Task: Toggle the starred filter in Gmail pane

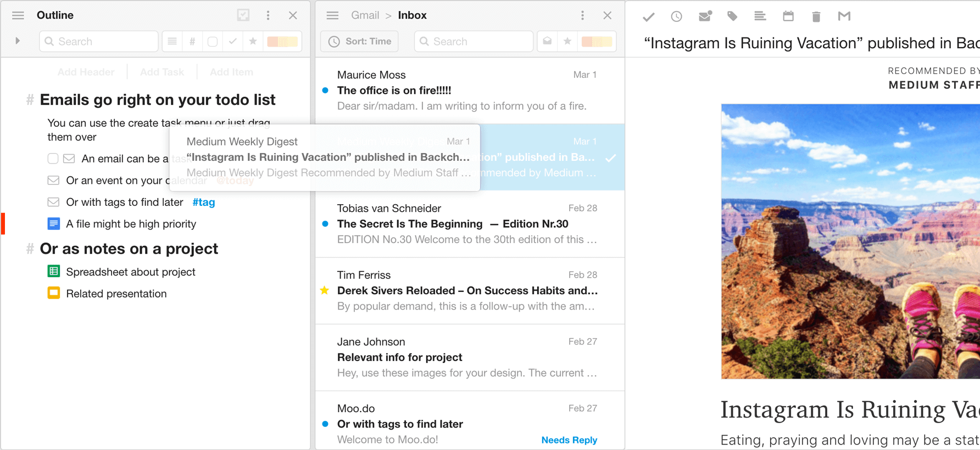Action: click(567, 41)
